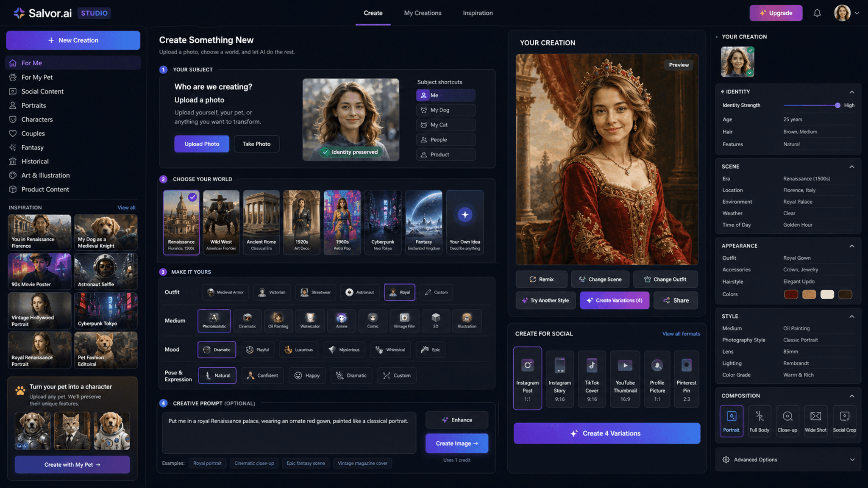Open Social Content in the sidebar
The image size is (868, 488).
tap(73, 91)
